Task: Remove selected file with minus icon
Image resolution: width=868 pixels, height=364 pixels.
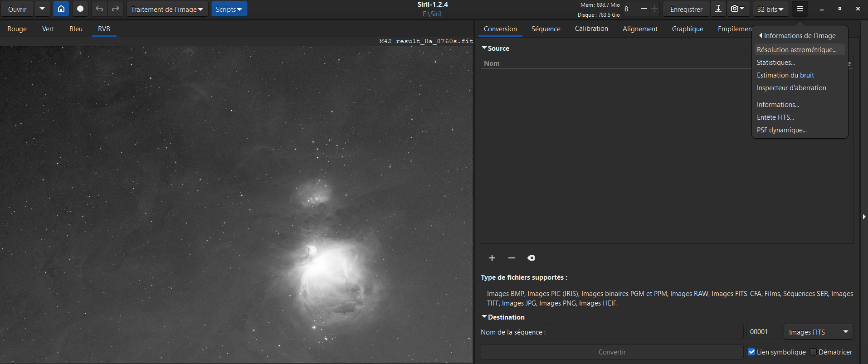Action: tap(512, 258)
